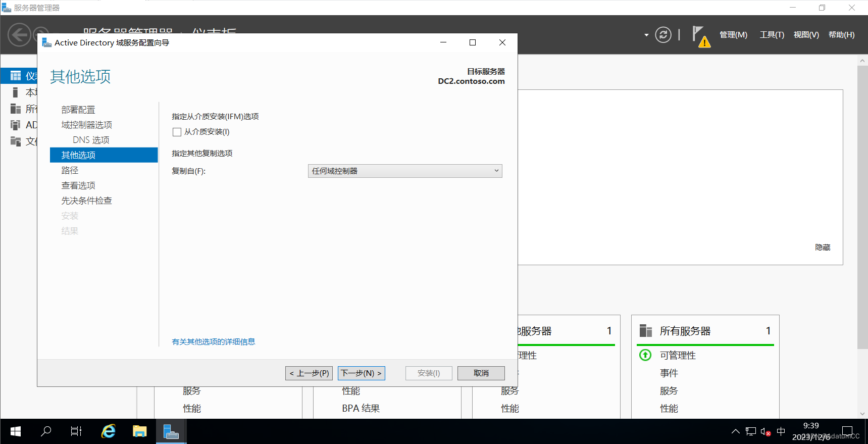Screen dimensions: 868x444
Task: Open the 复制自 domain controller dropdown
Action: coord(405,171)
